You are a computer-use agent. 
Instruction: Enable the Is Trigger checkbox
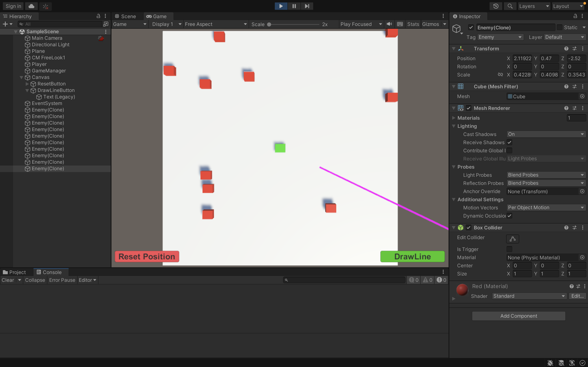(509, 249)
